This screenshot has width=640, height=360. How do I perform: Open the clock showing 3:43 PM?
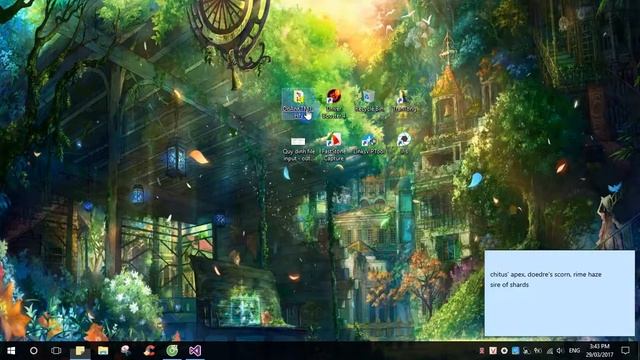(600, 351)
